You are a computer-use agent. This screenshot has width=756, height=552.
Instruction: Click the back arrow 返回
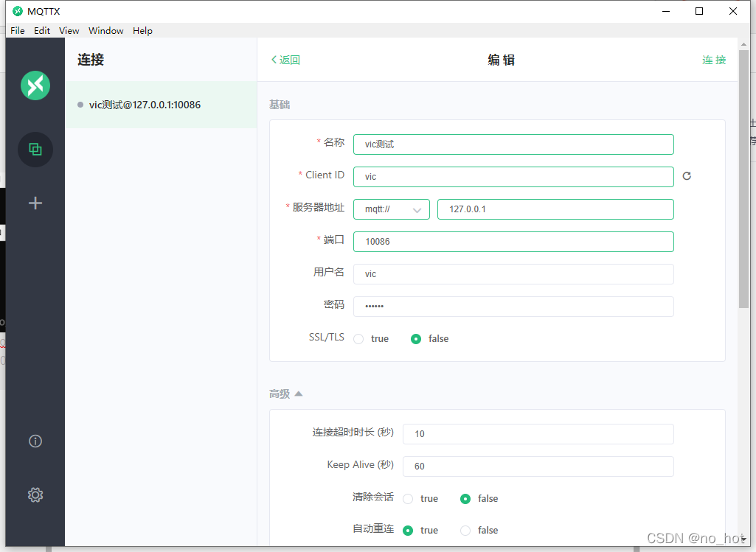pos(285,60)
